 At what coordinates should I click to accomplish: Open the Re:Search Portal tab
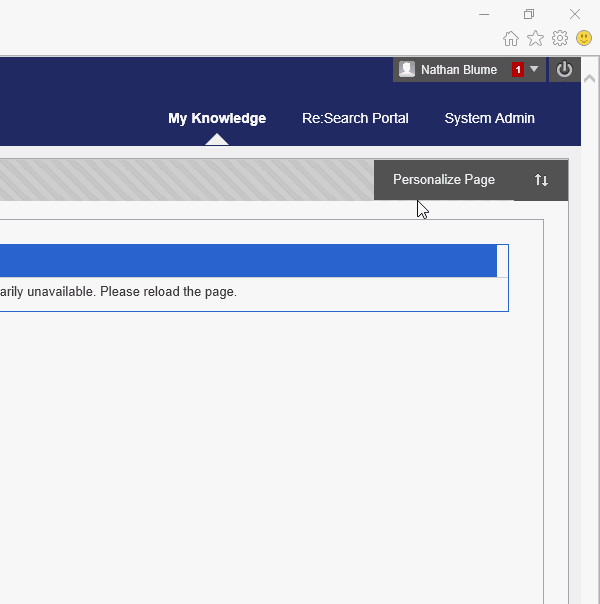pyautogui.click(x=355, y=118)
